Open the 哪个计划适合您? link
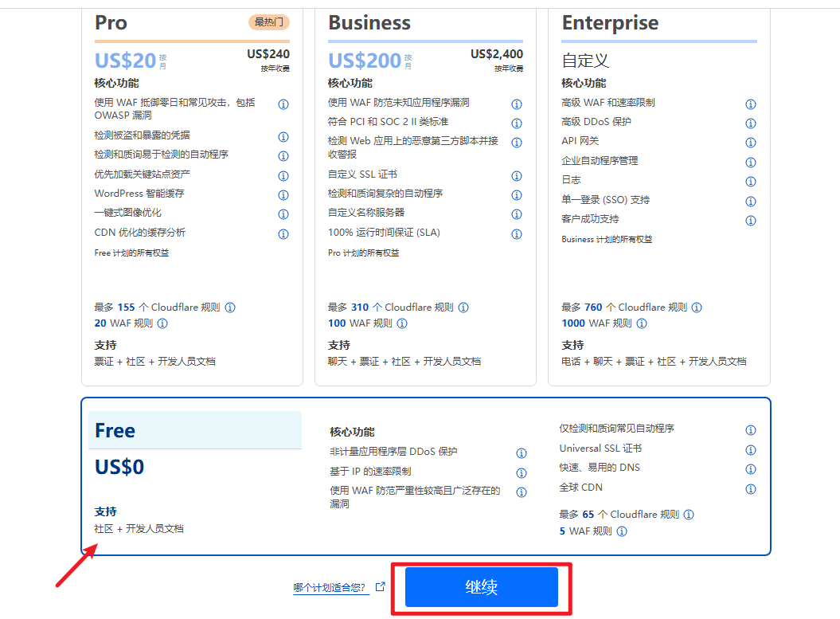840x619 pixels. [330, 588]
